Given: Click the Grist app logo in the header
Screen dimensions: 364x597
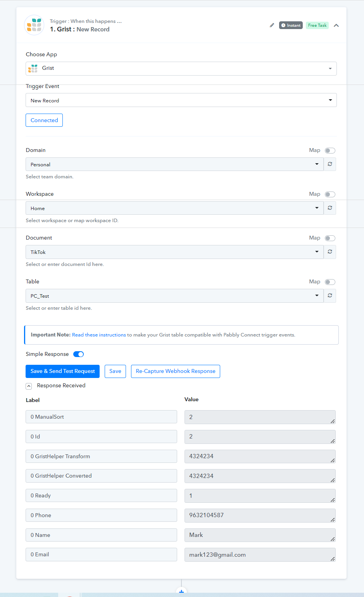Looking at the screenshot, I should pyautogui.click(x=34, y=25).
